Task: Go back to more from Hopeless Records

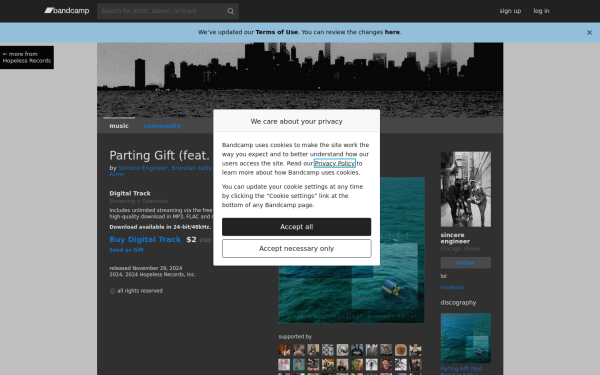Action: [x=27, y=57]
